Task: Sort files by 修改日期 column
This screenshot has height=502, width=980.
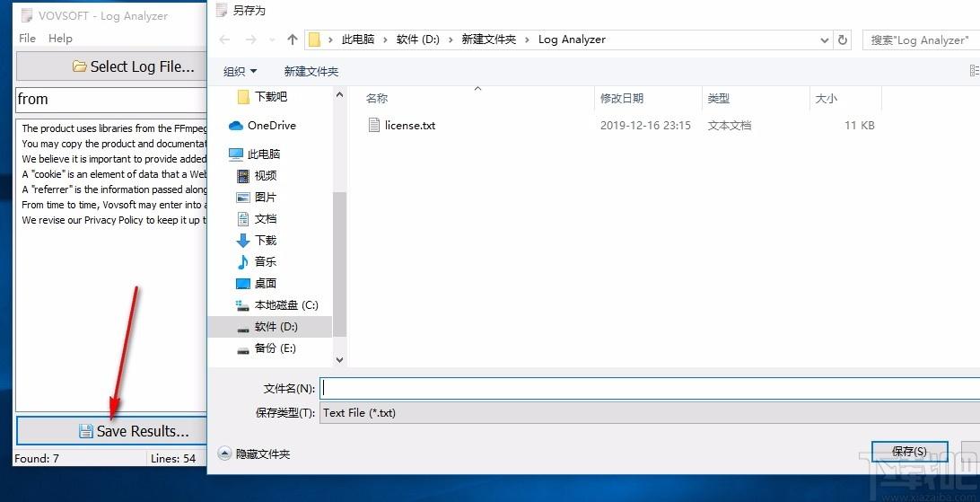Action: (622, 98)
